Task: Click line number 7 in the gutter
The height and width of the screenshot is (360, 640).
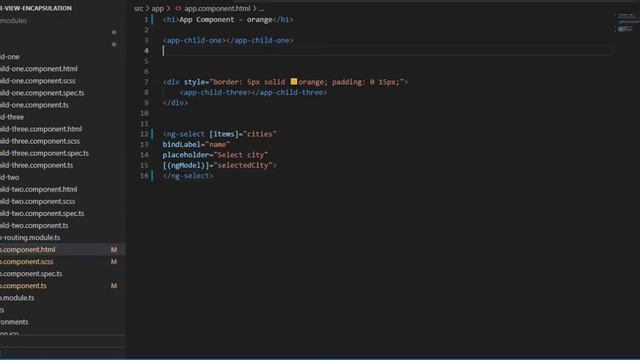Action: tap(146, 82)
